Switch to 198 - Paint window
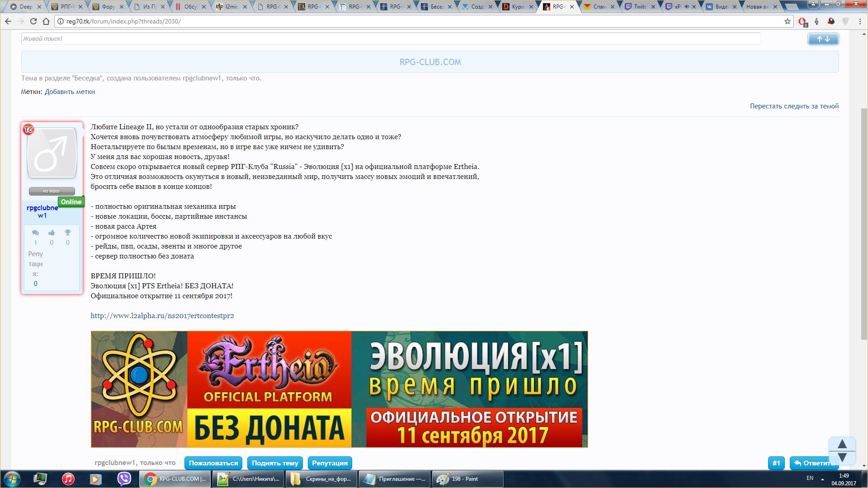Viewport: 868px width, 488px height. [468, 479]
